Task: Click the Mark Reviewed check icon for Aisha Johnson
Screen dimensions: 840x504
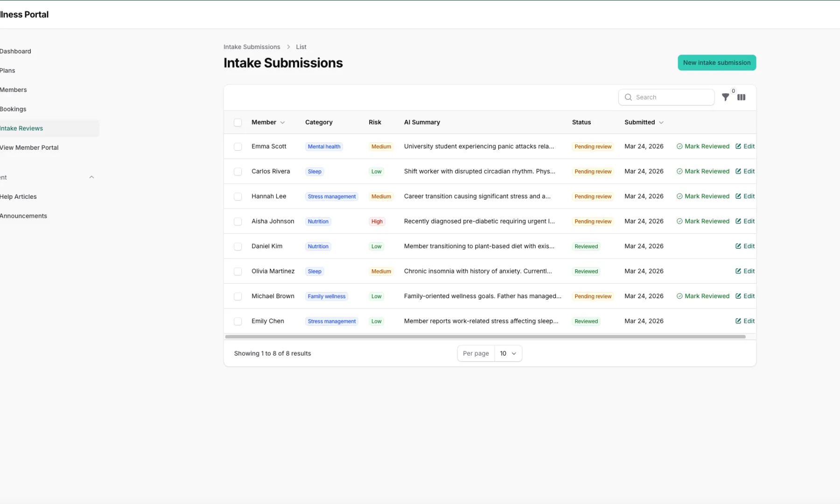Action: pyautogui.click(x=679, y=221)
